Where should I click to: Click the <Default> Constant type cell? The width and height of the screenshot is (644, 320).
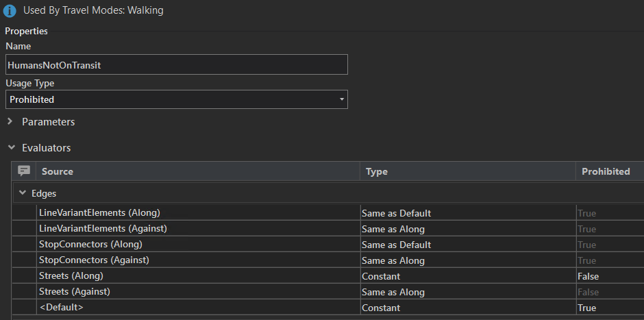pos(381,308)
